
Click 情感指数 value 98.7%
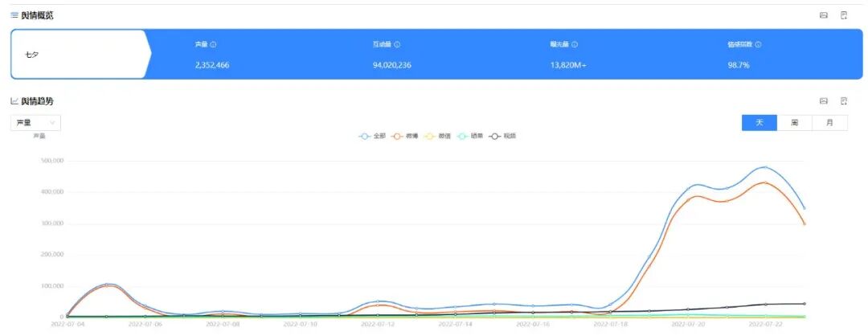tap(739, 65)
